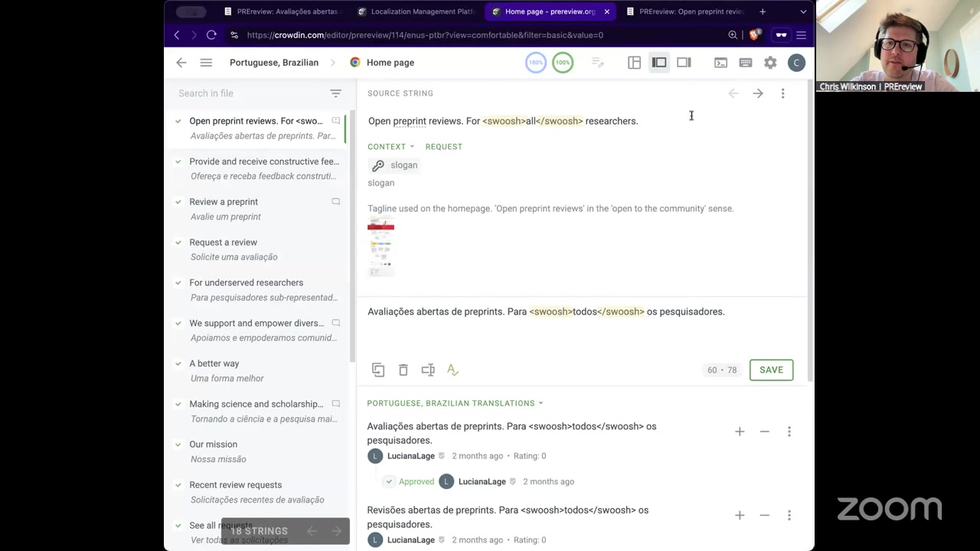The image size is (980, 551).
Task: Click the spellcheck icon under translation field
Action: 452,370
